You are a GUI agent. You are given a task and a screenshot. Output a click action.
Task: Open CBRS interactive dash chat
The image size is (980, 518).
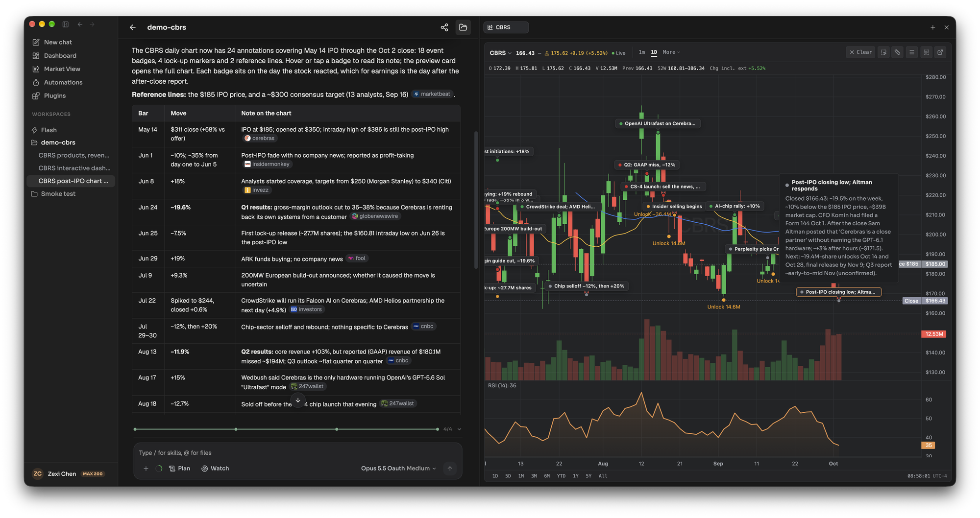pyautogui.click(x=74, y=168)
